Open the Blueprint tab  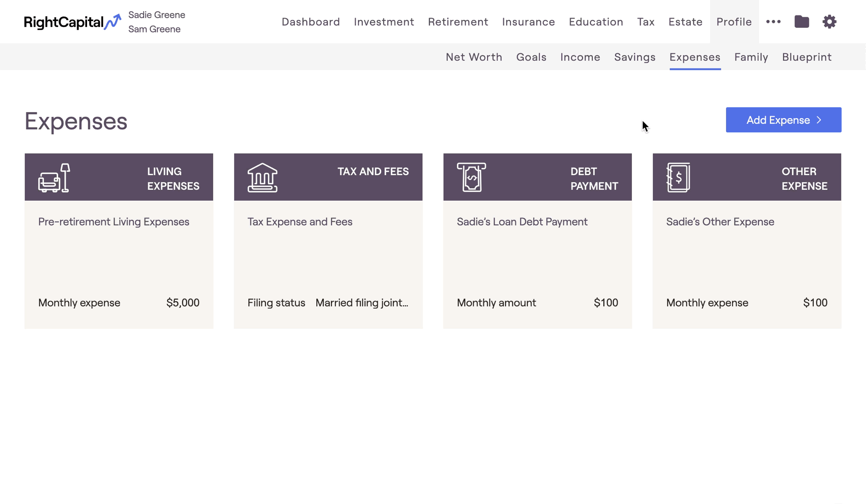pyautogui.click(x=807, y=57)
